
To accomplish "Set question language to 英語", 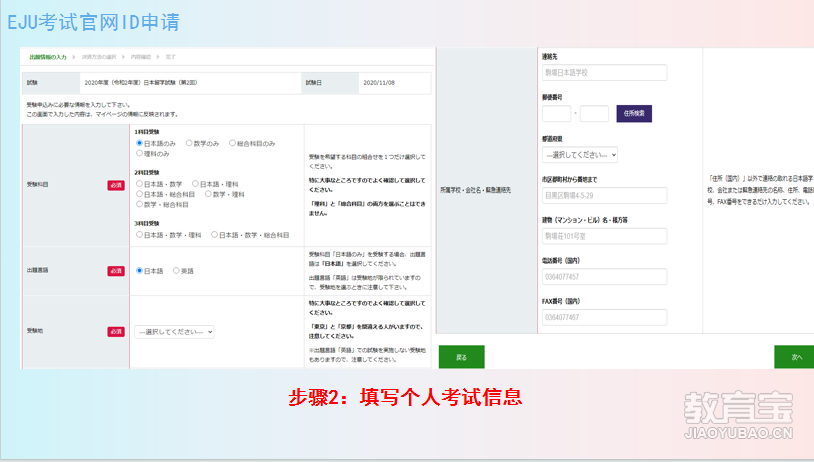I will coord(177,270).
